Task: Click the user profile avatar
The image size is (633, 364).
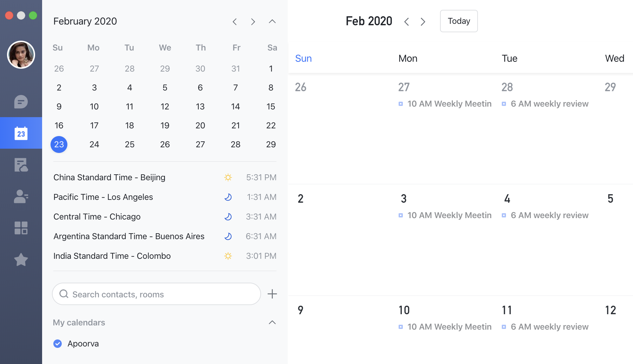Action: tap(21, 55)
